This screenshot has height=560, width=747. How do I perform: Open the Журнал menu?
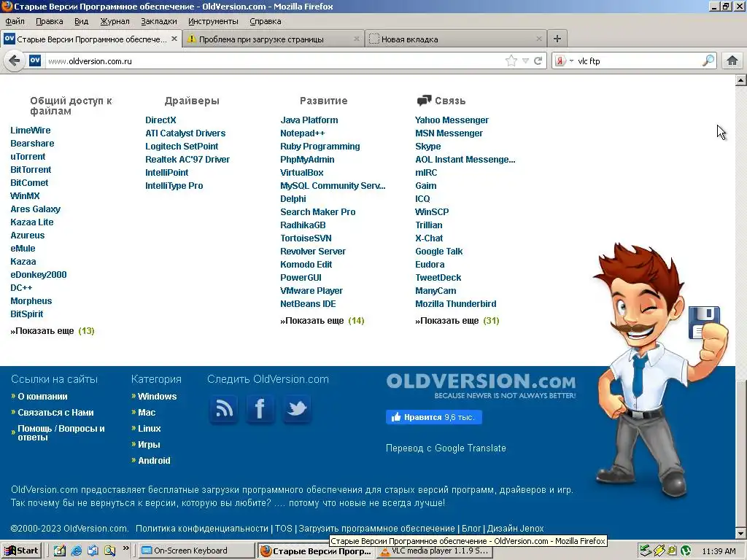pyautogui.click(x=115, y=21)
